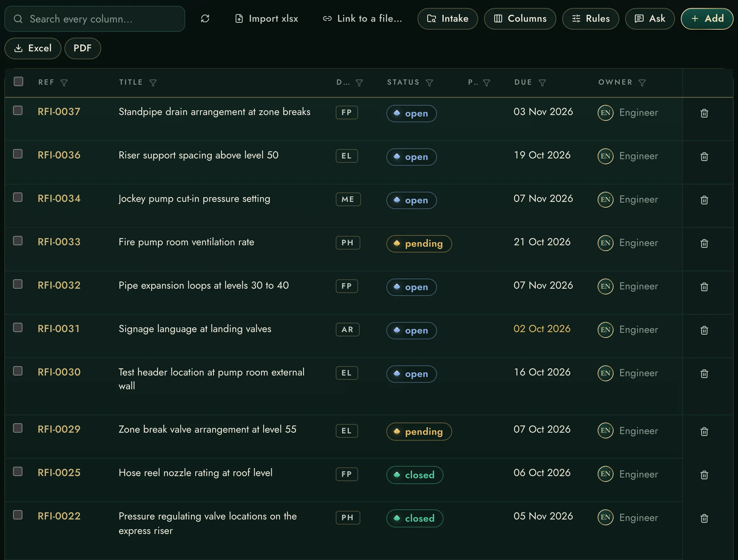738x560 pixels.
Task: Click the refresh icon beside the search box
Action: click(x=205, y=18)
